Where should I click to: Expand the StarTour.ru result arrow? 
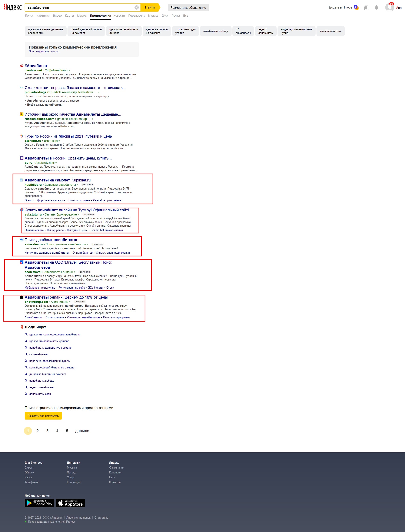[x=59, y=141]
